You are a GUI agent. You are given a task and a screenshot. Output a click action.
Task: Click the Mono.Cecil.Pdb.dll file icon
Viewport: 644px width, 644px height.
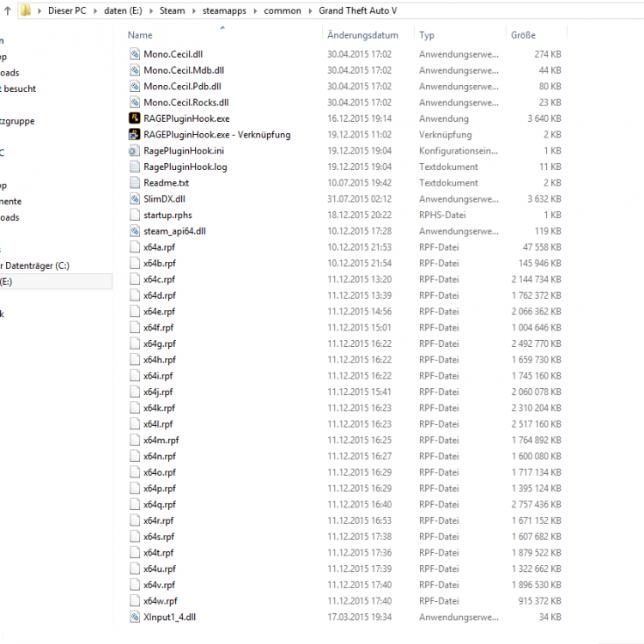point(135,86)
